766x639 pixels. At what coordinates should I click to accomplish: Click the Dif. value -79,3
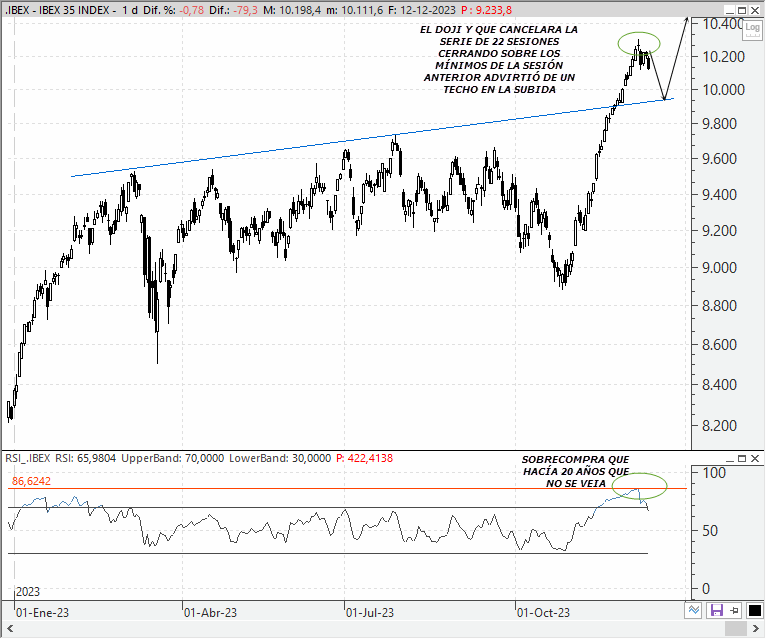pos(245,10)
